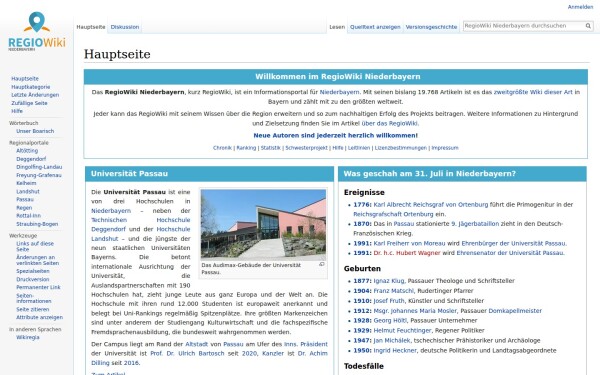Open the 9. Jägerbataillon article
The image size is (600, 375).
tap(475, 224)
